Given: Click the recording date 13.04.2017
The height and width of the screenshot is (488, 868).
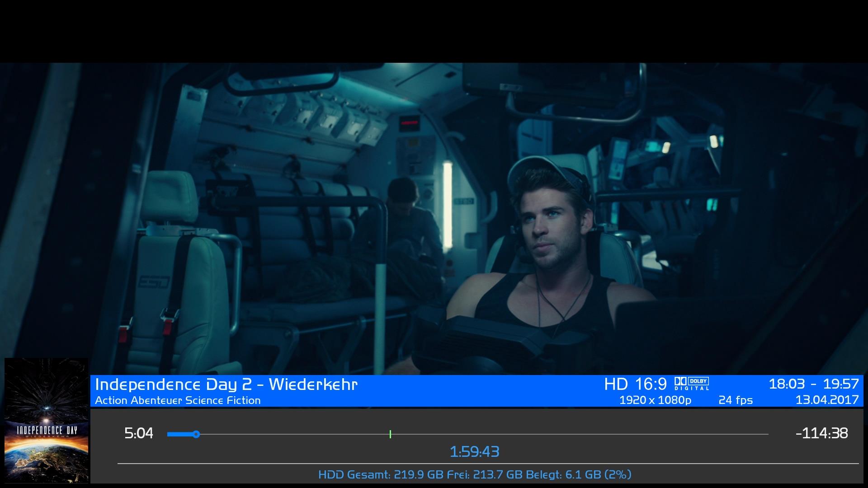Looking at the screenshot, I should 827,400.
